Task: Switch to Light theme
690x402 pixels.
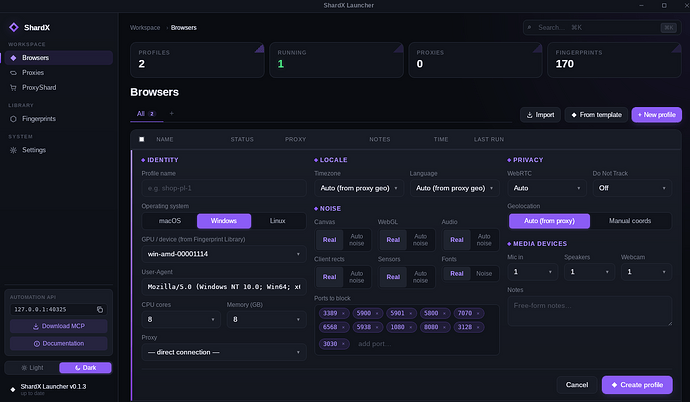Action: click(32, 368)
